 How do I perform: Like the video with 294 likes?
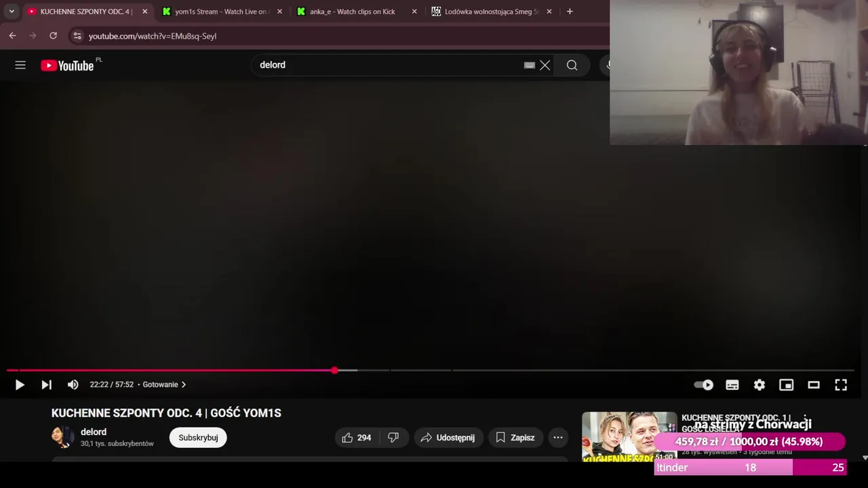point(357,438)
